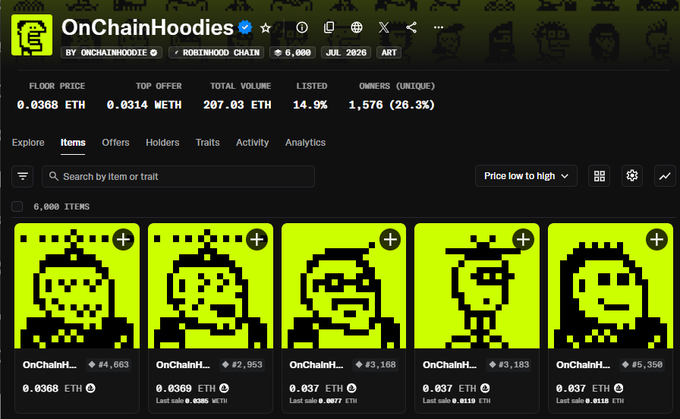The width and height of the screenshot is (680, 419).
Task: View the Activity tab
Action: pos(252,143)
